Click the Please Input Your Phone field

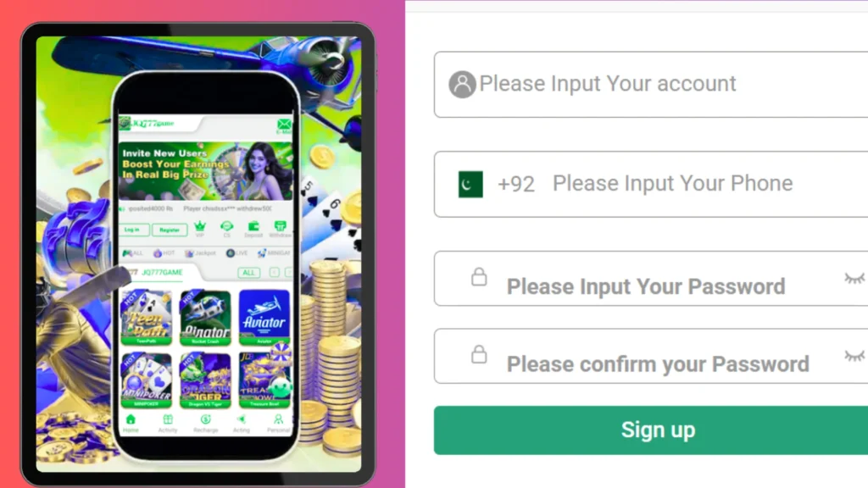[x=651, y=184]
